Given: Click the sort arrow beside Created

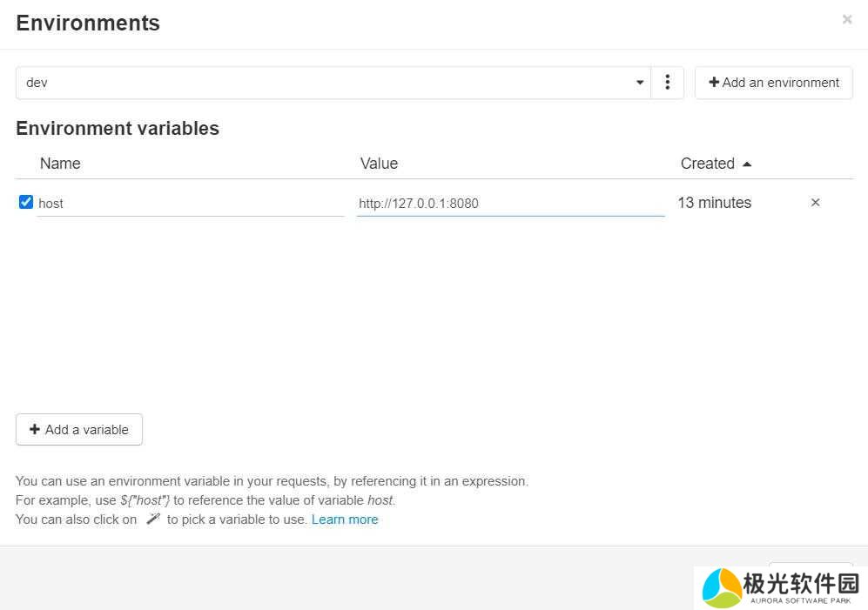Looking at the screenshot, I should [747, 164].
